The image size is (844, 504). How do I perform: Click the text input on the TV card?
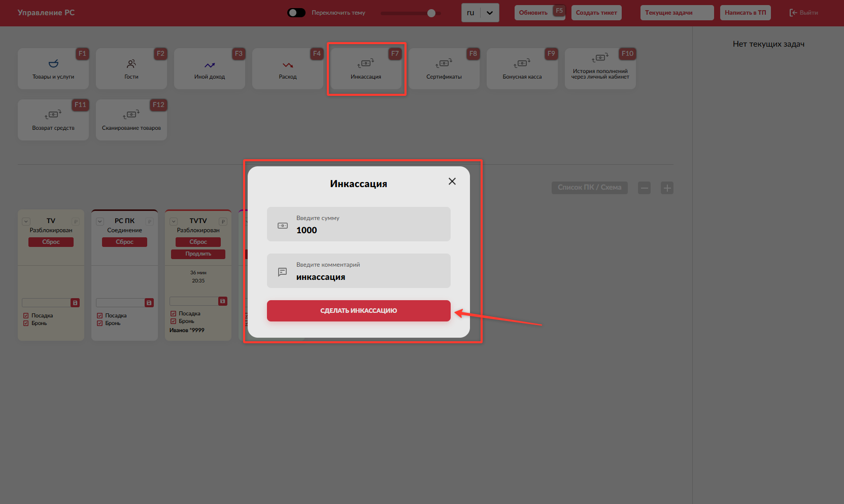(x=46, y=303)
